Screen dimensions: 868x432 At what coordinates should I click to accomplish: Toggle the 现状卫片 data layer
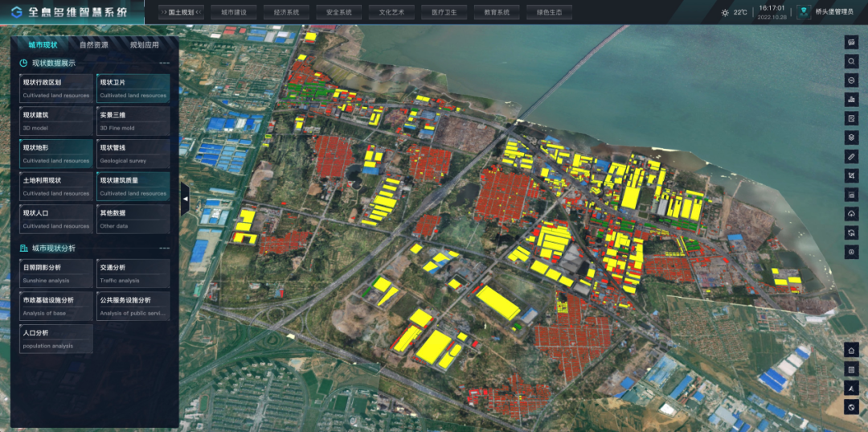[133, 88]
